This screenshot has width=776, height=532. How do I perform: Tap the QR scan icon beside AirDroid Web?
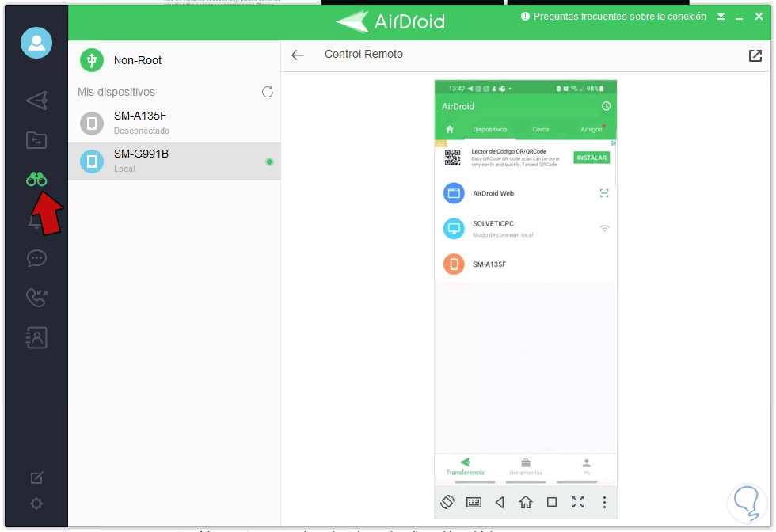(604, 193)
